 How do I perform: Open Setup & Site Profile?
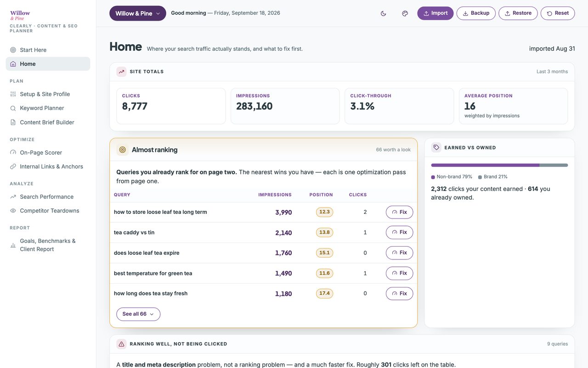[48, 94]
